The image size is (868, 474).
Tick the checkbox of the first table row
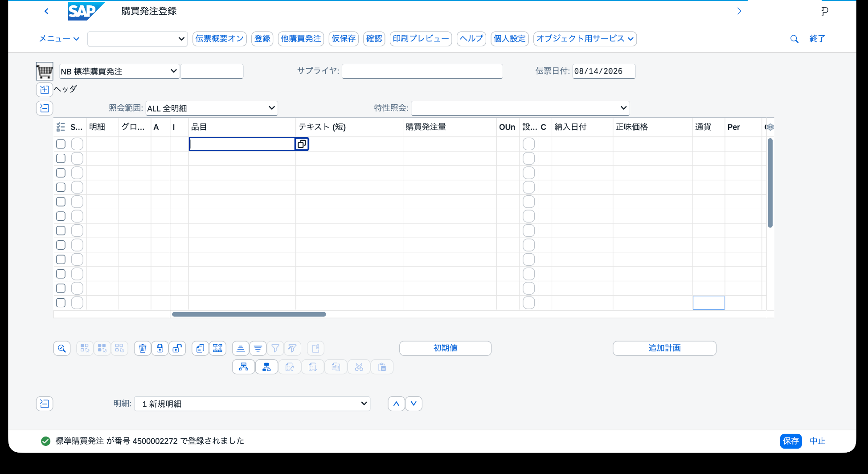61,144
